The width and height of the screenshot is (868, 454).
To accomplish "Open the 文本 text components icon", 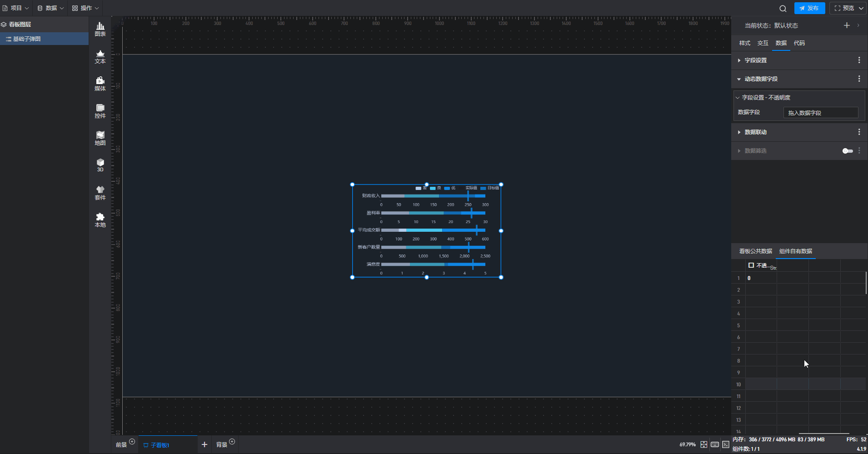I will point(100,56).
